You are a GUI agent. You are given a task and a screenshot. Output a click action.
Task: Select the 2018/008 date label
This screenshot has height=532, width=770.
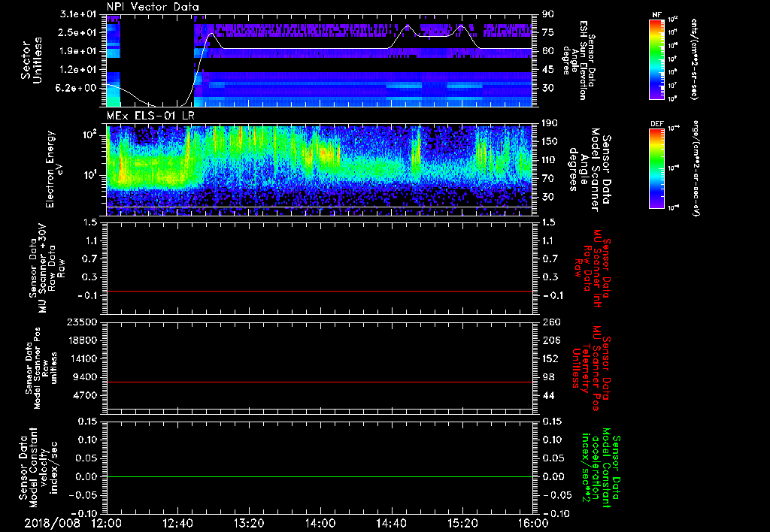(x=52, y=523)
